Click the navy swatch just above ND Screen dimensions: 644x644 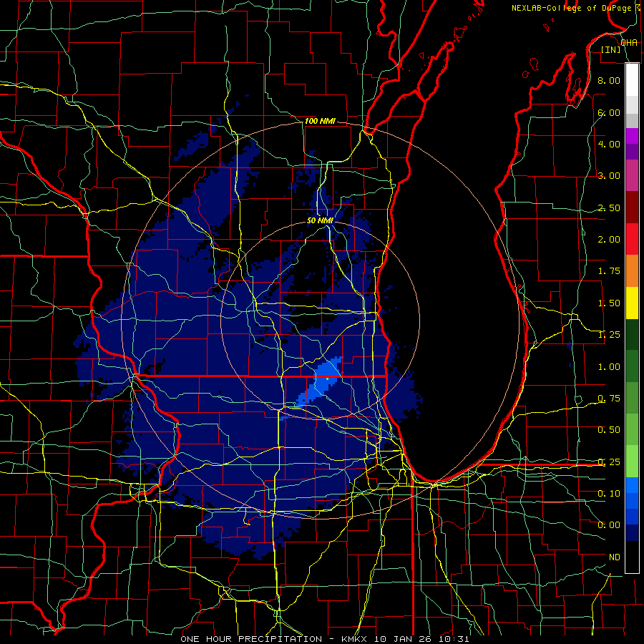point(632,533)
